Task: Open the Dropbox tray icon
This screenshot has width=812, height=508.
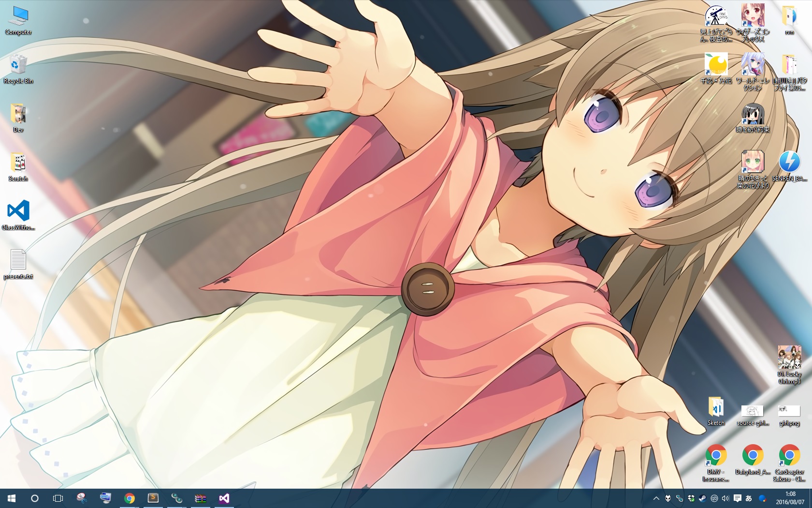Action: pyautogui.click(x=691, y=498)
